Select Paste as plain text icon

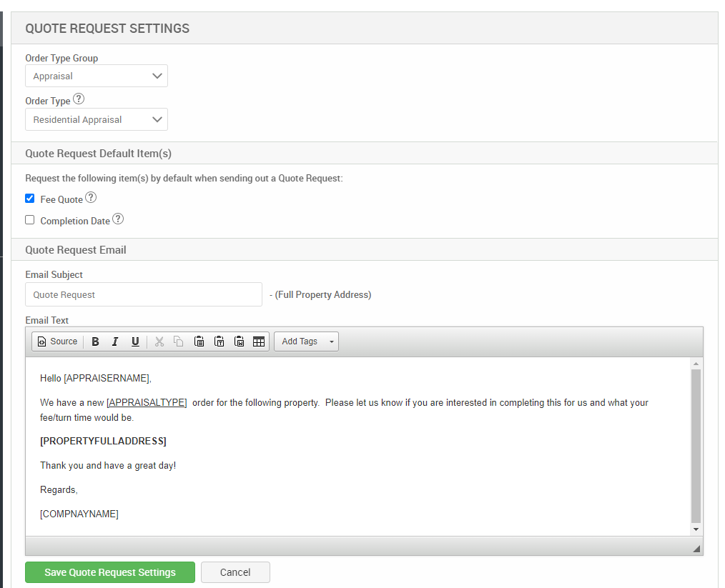220,342
